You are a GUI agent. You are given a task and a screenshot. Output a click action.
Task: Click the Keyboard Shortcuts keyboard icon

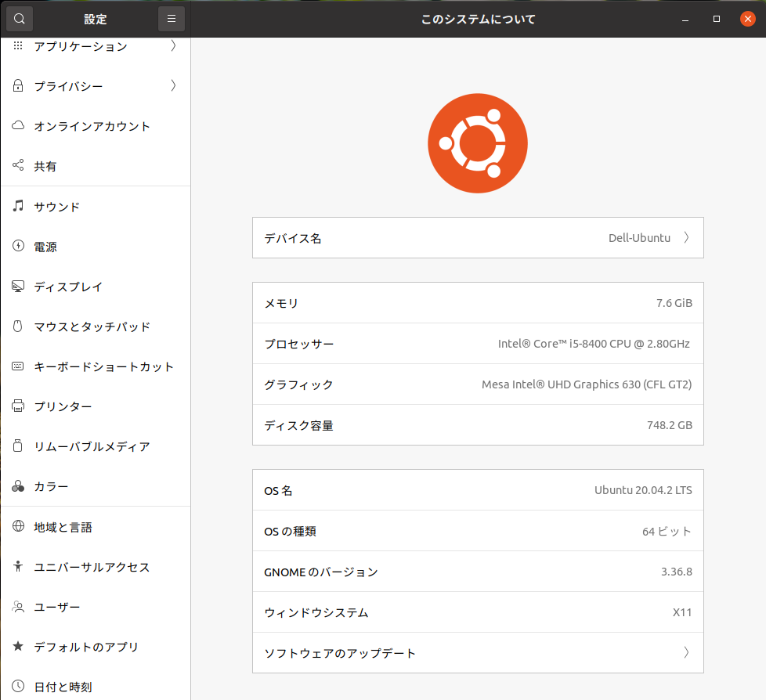coord(18,366)
